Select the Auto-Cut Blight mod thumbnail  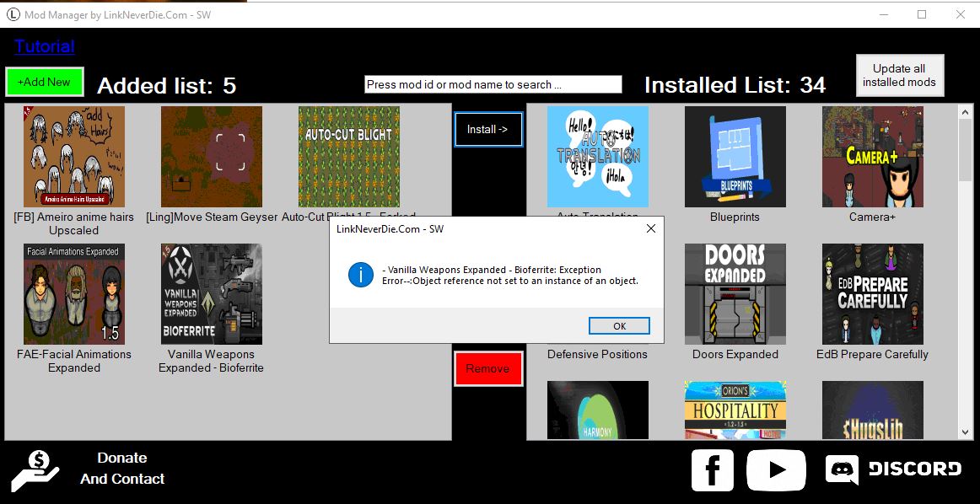point(348,157)
